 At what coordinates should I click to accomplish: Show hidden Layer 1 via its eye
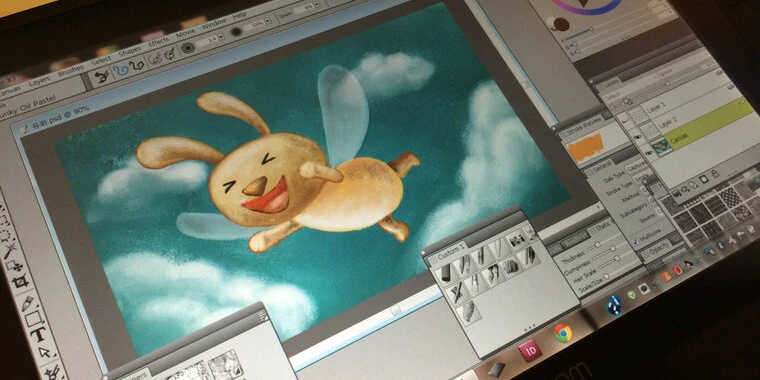click(x=625, y=120)
